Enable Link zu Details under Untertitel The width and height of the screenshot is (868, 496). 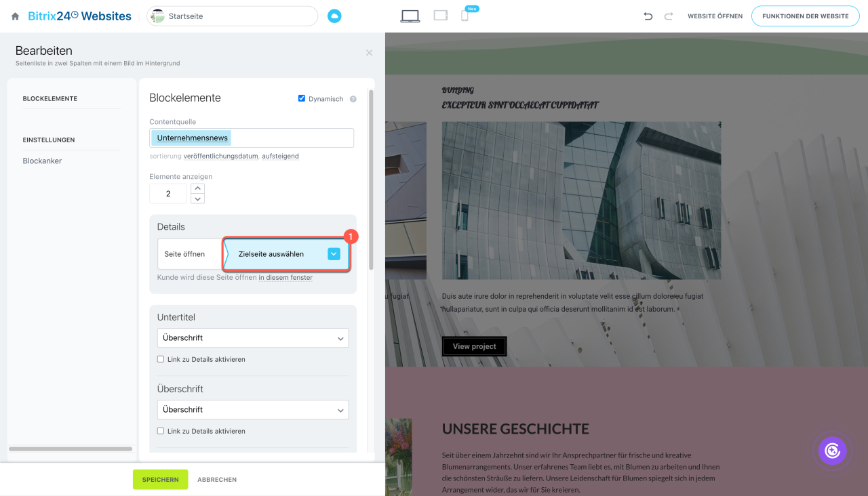point(161,359)
